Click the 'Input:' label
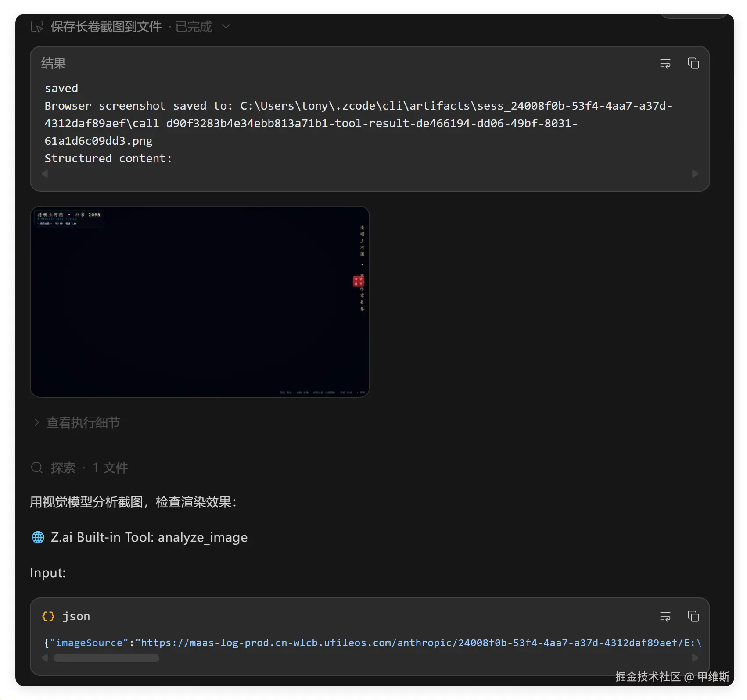Viewport: 747px width, 700px height. (x=48, y=573)
